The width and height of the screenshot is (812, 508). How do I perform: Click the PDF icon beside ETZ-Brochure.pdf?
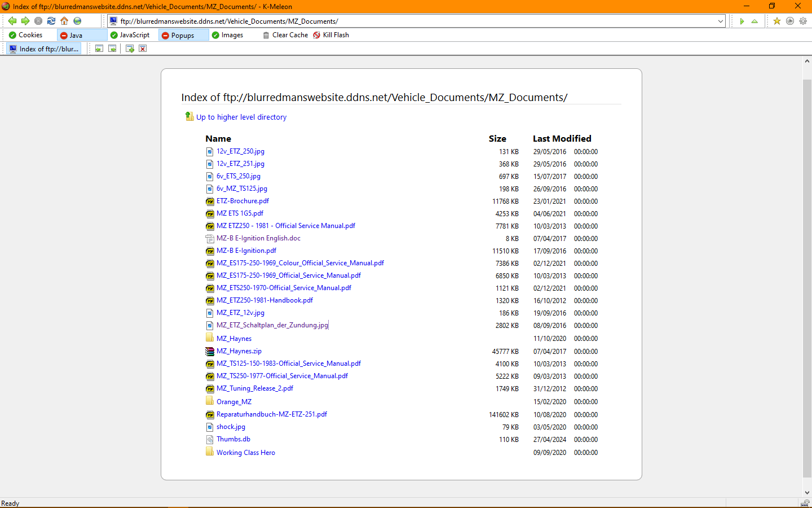point(210,202)
